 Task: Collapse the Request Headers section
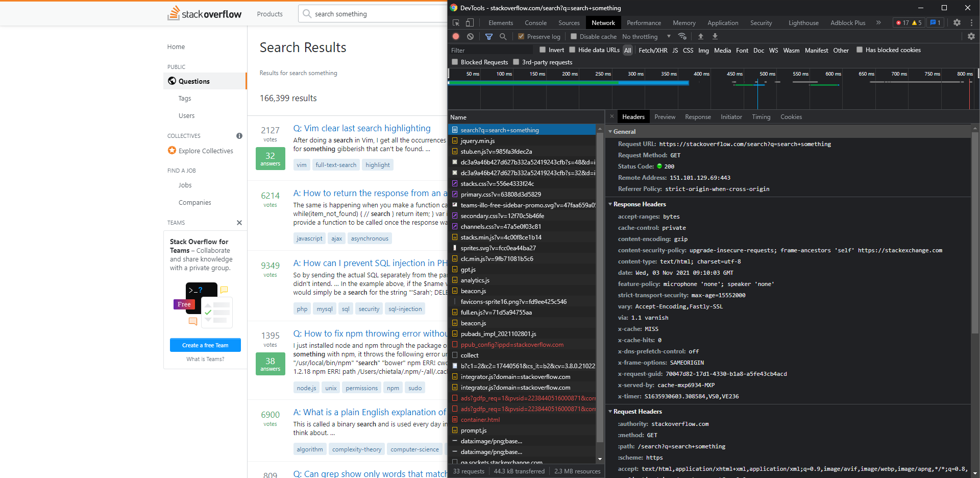[610, 412]
